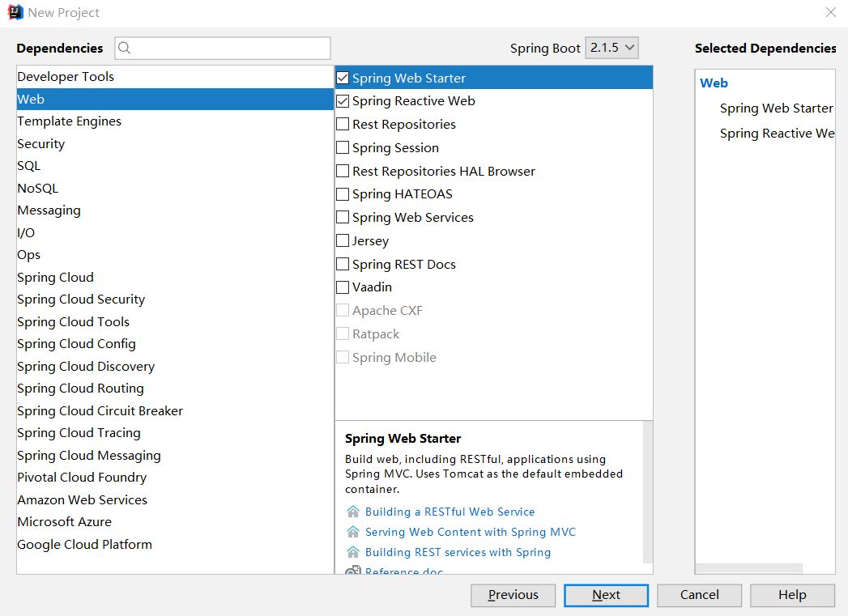Click the search magnifier icon in the Dependencies field
Image resolution: width=848 pixels, height=616 pixels.
pos(125,48)
